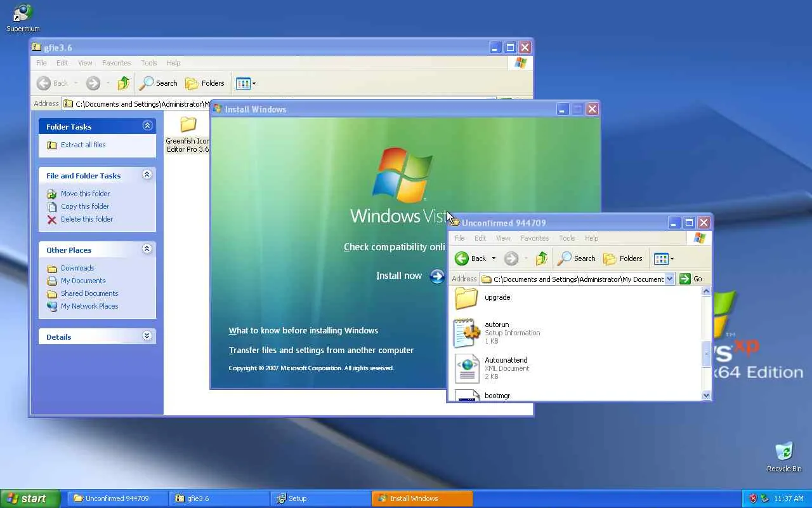The width and height of the screenshot is (812, 508).
Task: Open What to know before installing Windows
Action: [303, 330]
